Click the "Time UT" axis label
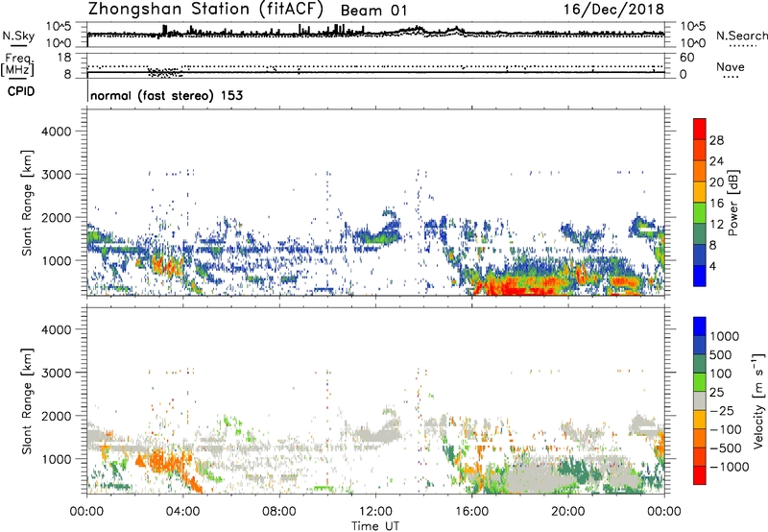This screenshot has width=768, height=532. (375, 526)
